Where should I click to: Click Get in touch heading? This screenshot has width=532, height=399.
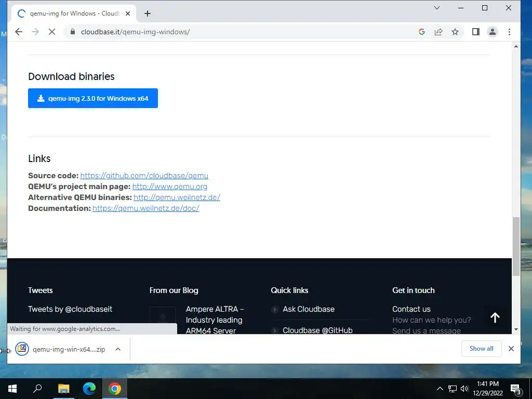(413, 290)
